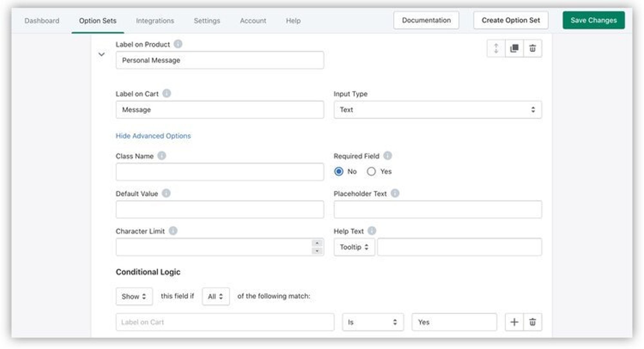Open the Input Type Text dropdown
This screenshot has height=349, width=644.
point(437,110)
